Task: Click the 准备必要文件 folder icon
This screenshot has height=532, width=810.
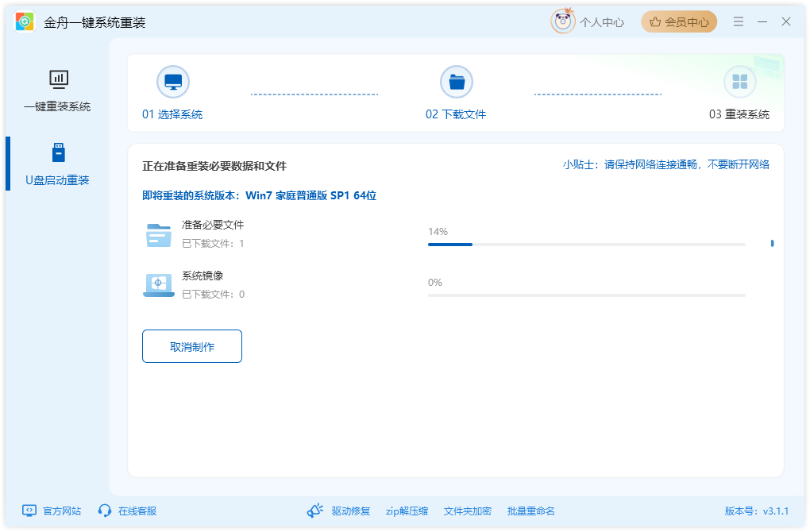Action: pos(159,235)
